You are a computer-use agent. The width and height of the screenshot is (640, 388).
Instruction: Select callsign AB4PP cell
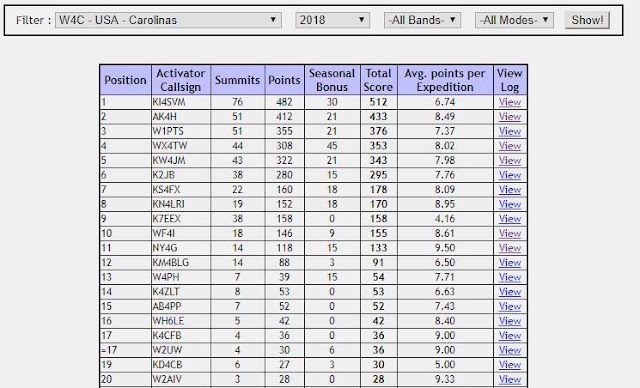[x=181, y=306]
